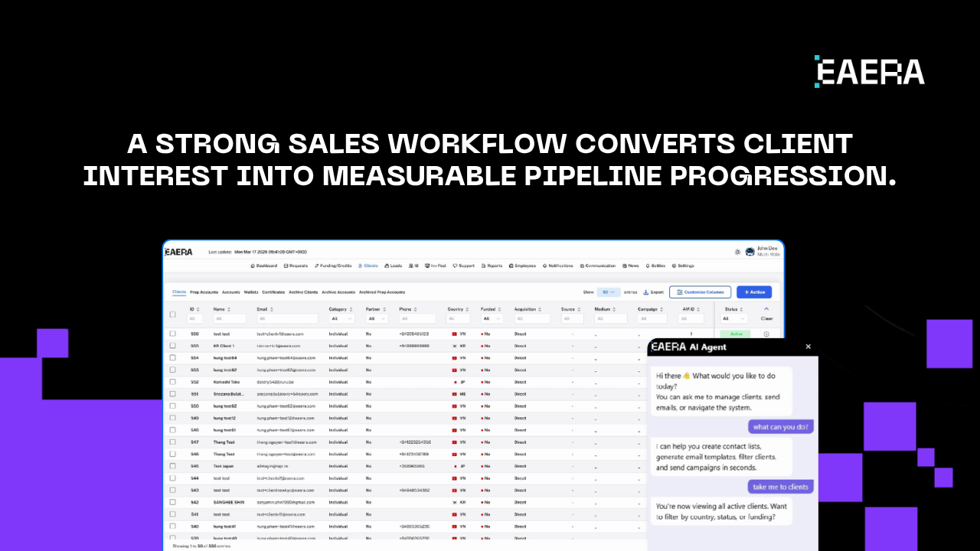Check the hung test41 row checkbox
980x551 pixels.
(172, 527)
